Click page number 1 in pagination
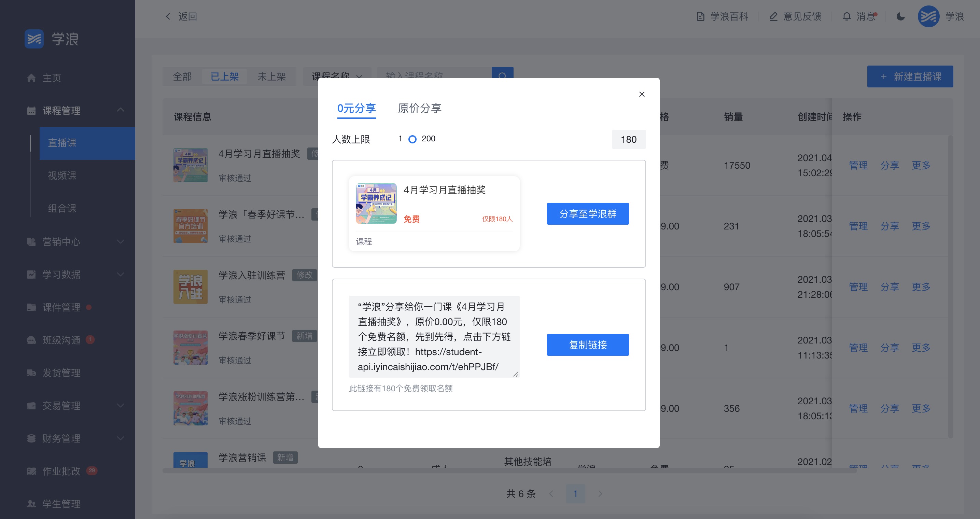This screenshot has height=519, width=980. 575,493
